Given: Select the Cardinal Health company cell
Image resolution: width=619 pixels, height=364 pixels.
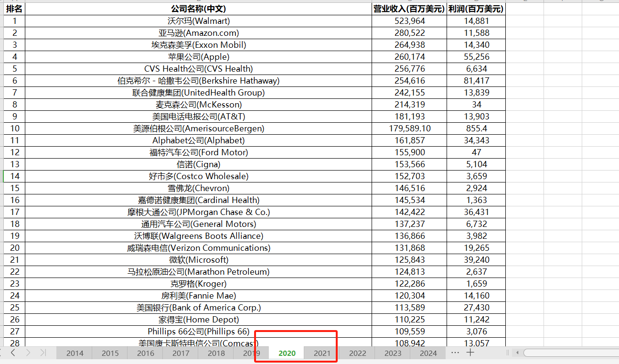Looking at the screenshot, I should [x=198, y=200].
